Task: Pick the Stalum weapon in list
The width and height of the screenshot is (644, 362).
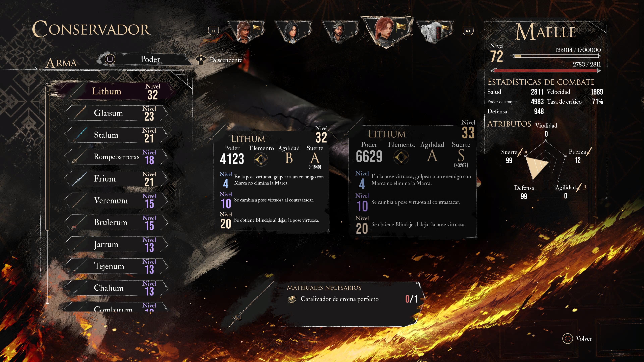Action: (x=116, y=135)
